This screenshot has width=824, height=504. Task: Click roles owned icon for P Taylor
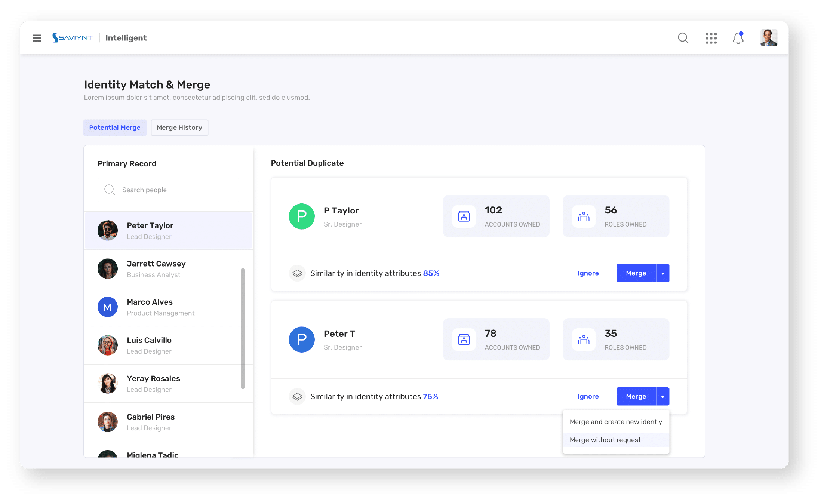(584, 216)
